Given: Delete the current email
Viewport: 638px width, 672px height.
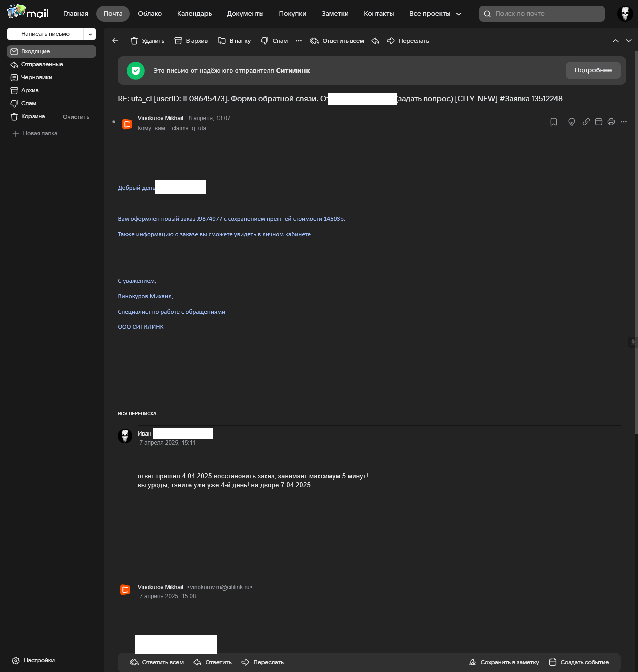Looking at the screenshot, I should (x=147, y=41).
